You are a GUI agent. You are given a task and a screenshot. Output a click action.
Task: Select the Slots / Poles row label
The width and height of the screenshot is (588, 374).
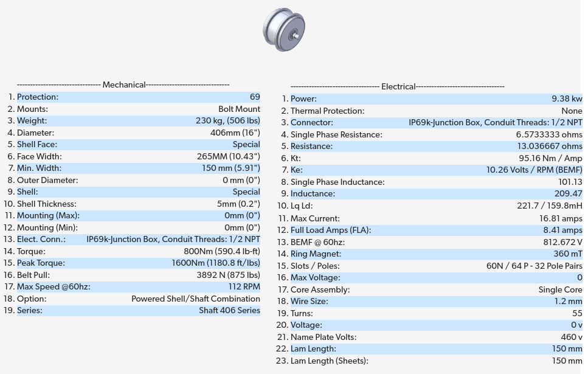click(x=315, y=266)
